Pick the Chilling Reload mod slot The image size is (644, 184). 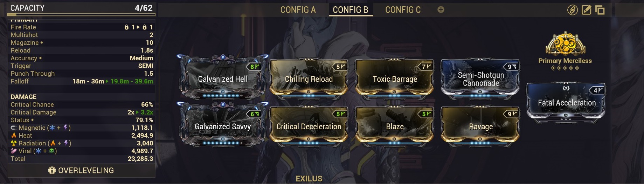(309, 78)
